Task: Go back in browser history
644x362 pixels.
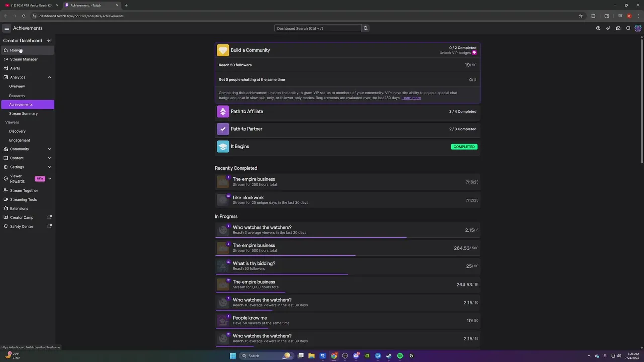Action: pos(6,16)
